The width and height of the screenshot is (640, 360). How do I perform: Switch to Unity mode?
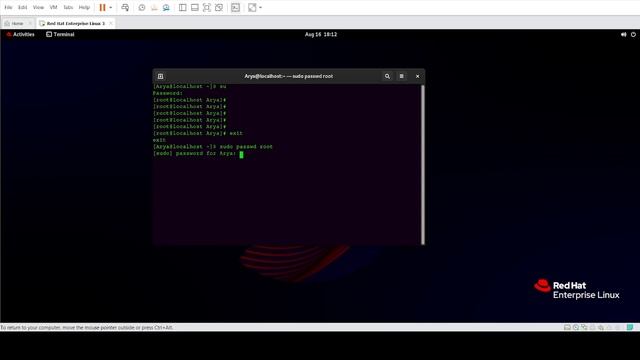(x=219, y=7)
